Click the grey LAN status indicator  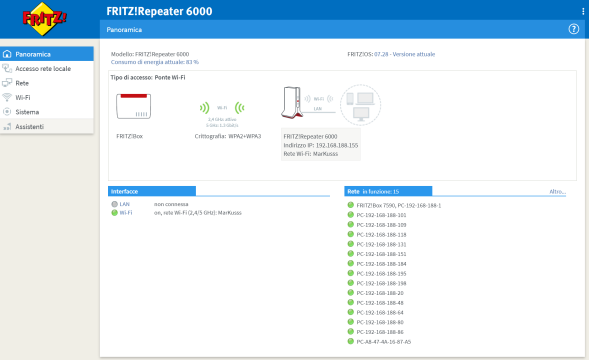(x=115, y=204)
